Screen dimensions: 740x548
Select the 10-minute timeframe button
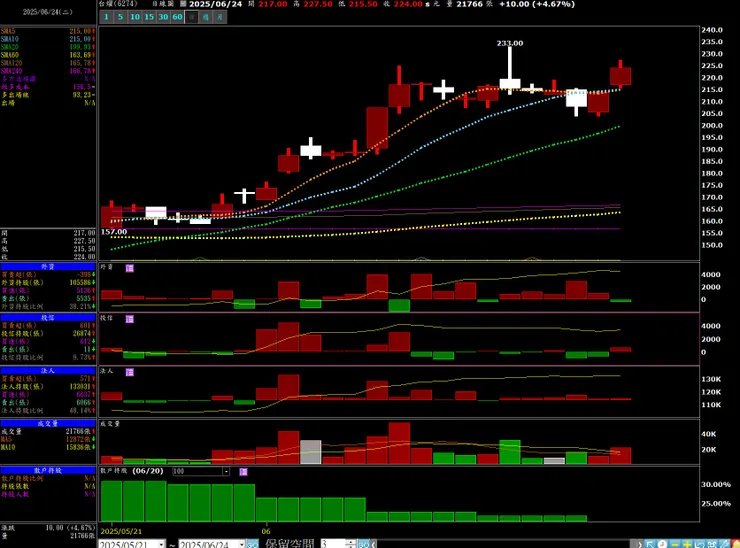point(135,17)
